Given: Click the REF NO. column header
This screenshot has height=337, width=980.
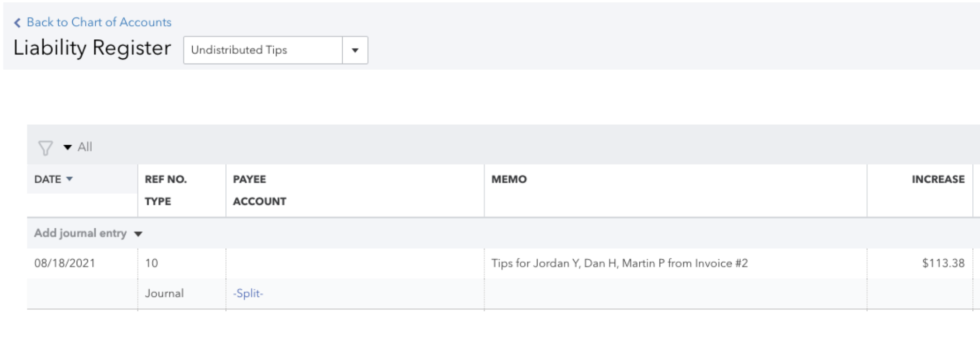Looking at the screenshot, I should pos(166,179).
